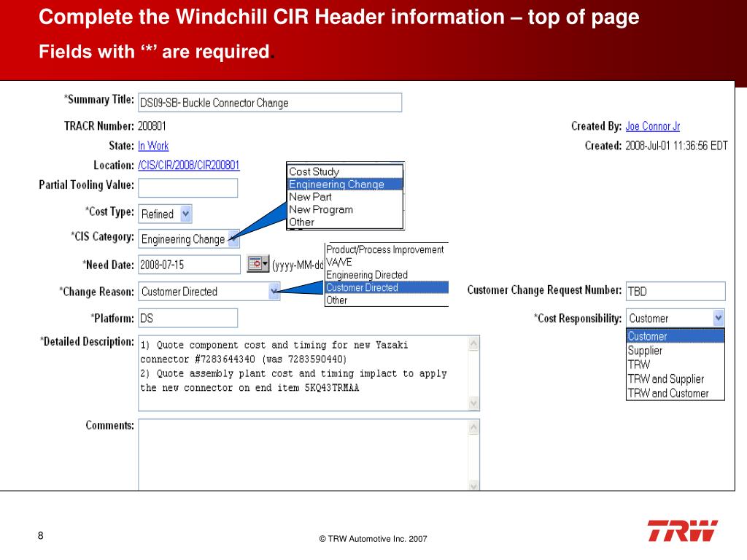This screenshot has width=747, height=560.
Task: Click the Summary Title input field
Action: click(270, 103)
